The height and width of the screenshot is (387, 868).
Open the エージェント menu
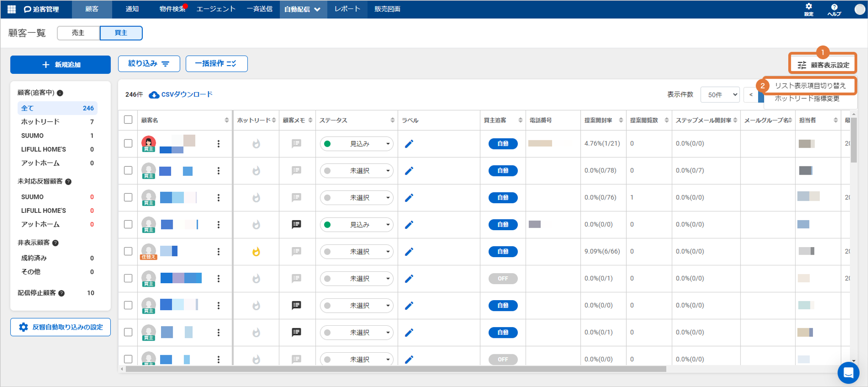point(216,9)
